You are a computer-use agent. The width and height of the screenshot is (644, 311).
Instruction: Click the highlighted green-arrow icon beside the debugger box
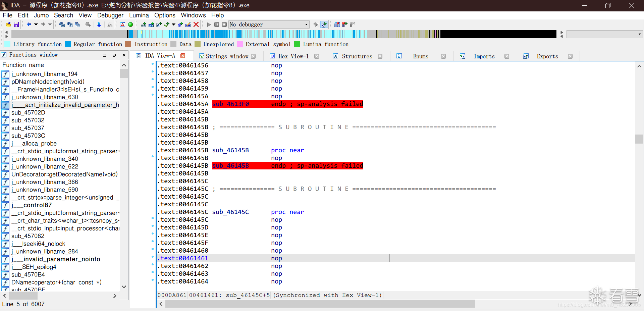point(324,24)
